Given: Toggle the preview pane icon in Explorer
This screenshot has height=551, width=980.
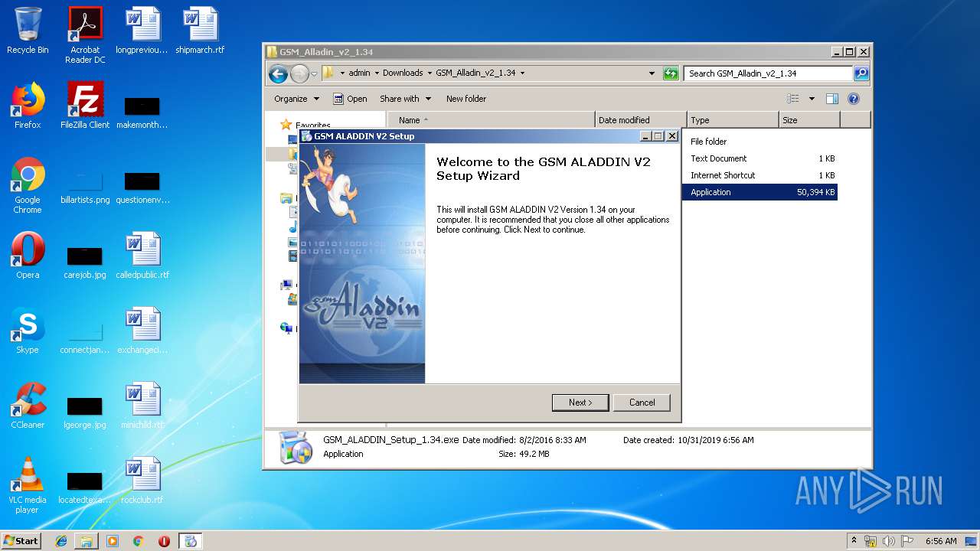Looking at the screenshot, I should coord(832,99).
